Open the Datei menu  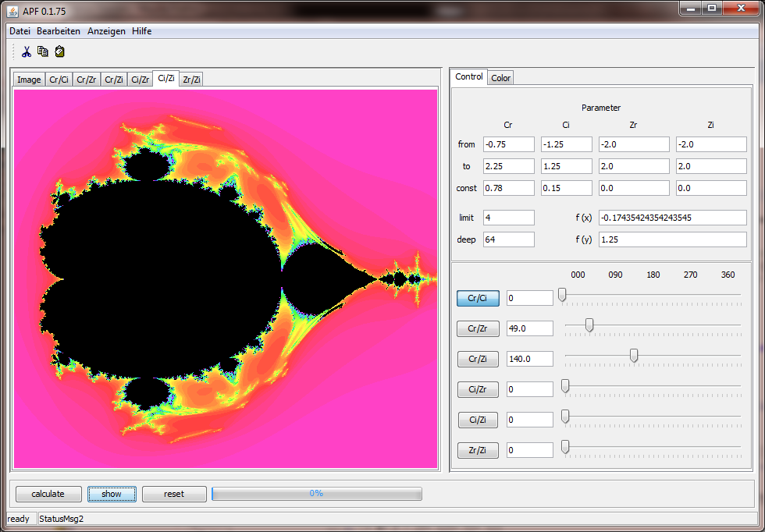coord(20,31)
